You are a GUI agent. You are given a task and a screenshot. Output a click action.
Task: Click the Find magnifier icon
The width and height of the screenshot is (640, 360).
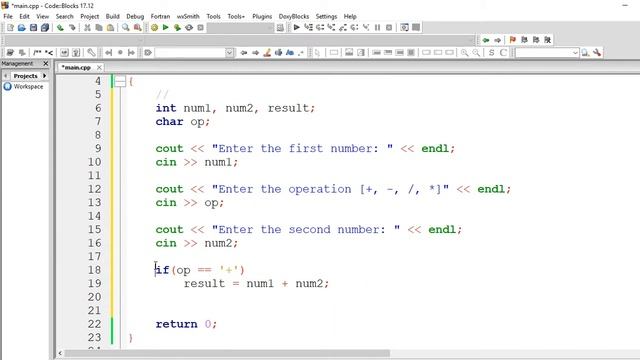coord(126,27)
